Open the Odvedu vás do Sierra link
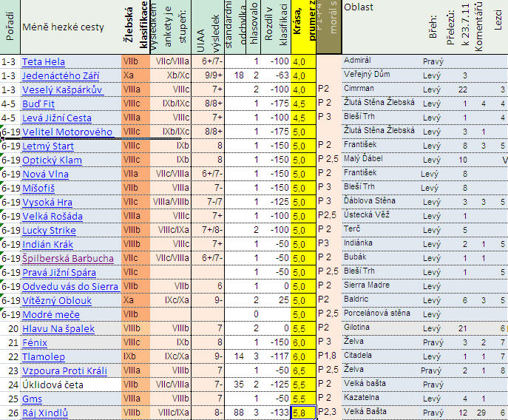This screenshot has width=508, height=420. click(x=70, y=286)
